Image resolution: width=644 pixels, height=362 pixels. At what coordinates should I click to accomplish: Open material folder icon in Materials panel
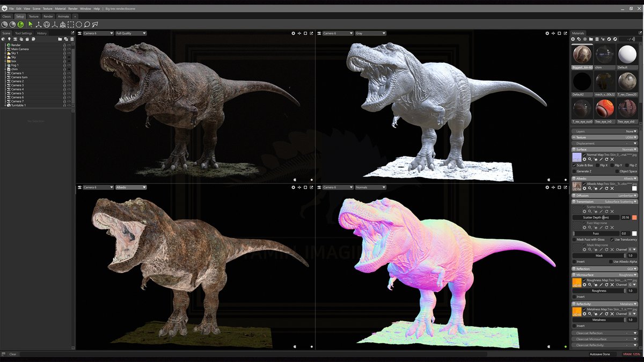click(591, 39)
